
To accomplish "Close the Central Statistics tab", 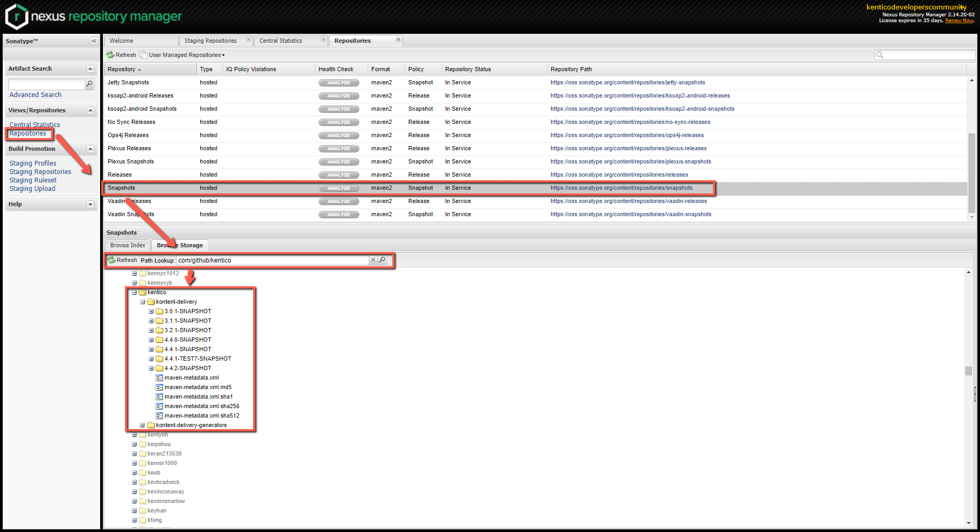I will click(323, 40).
